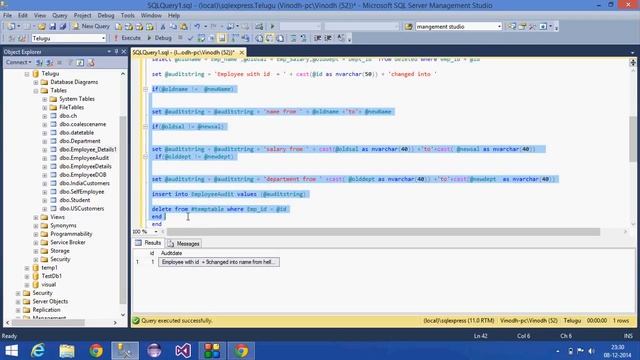The image size is (640, 360).
Task: Click the Cancel Executing Query stop icon
Action: pos(180,38)
